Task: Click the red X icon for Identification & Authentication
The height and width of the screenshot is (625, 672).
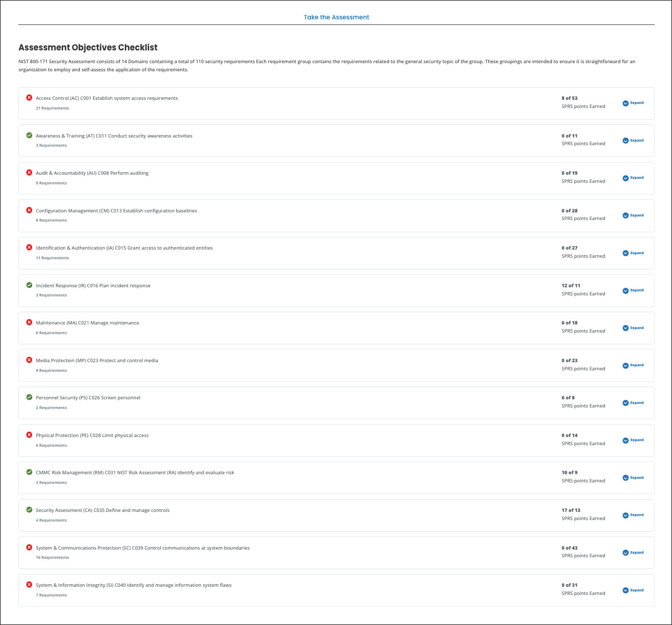Action: coord(29,247)
